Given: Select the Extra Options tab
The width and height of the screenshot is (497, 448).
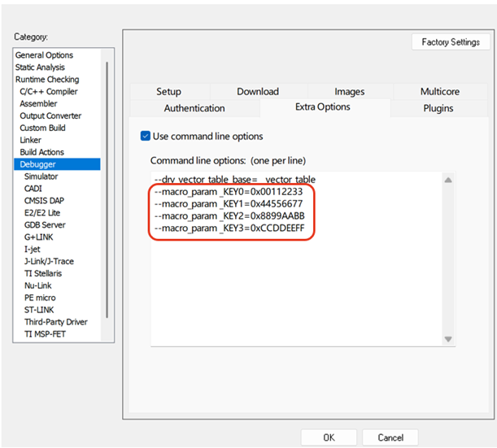Looking at the screenshot, I should click(323, 107).
